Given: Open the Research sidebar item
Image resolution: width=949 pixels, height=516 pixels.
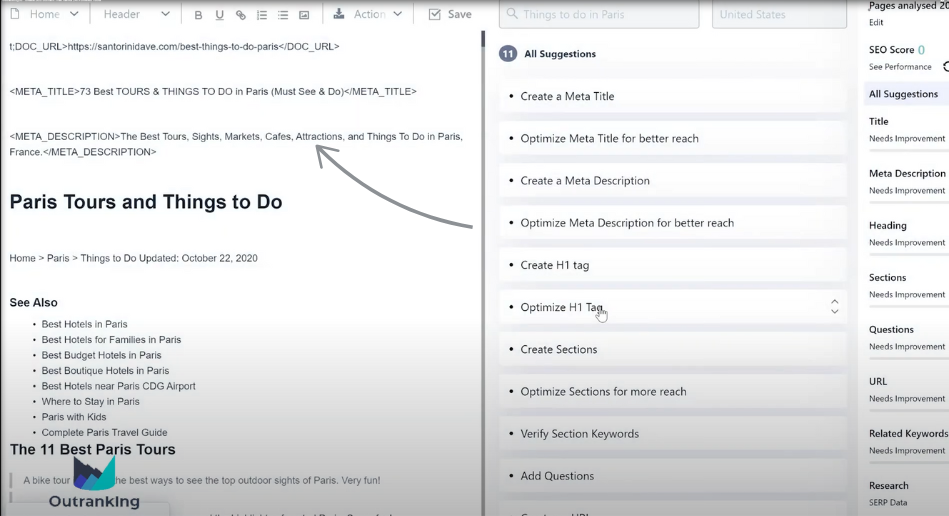Looking at the screenshot, I should pyautogui.click(x=888, y=485).
